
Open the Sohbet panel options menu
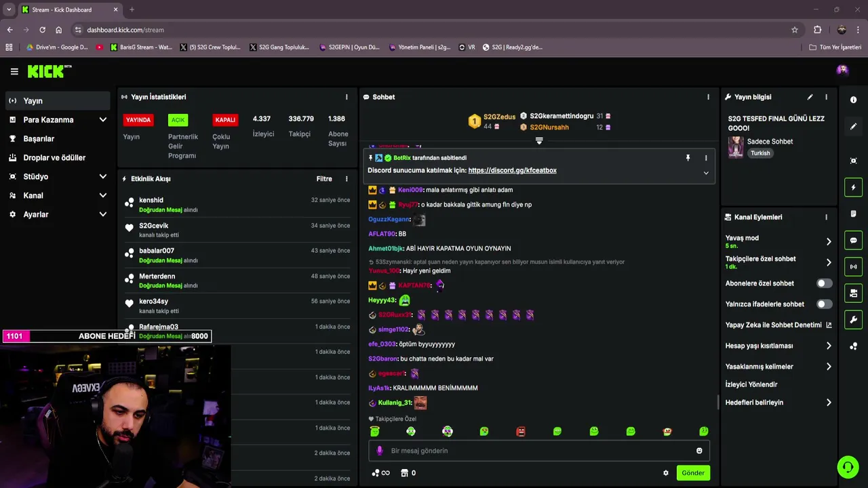pyautogui.click(x=708, y=97)
